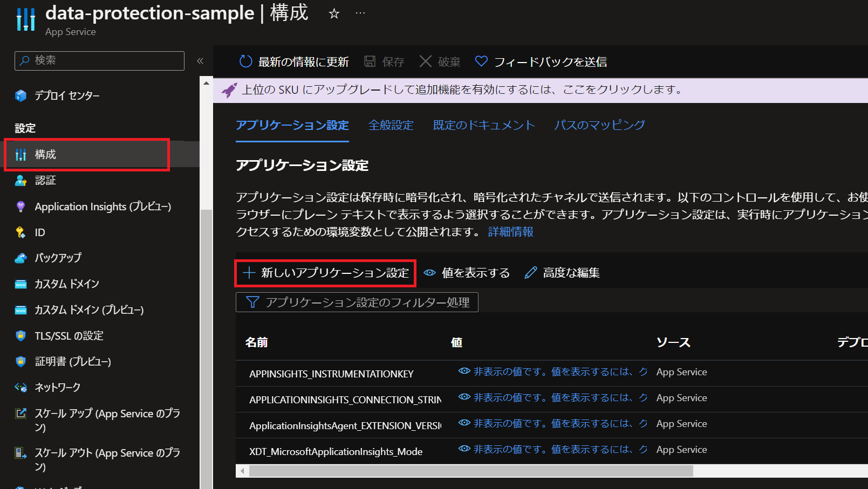Open the more options ellipsis in header
The width and height of the screenshot is (868, 489).
360,13
